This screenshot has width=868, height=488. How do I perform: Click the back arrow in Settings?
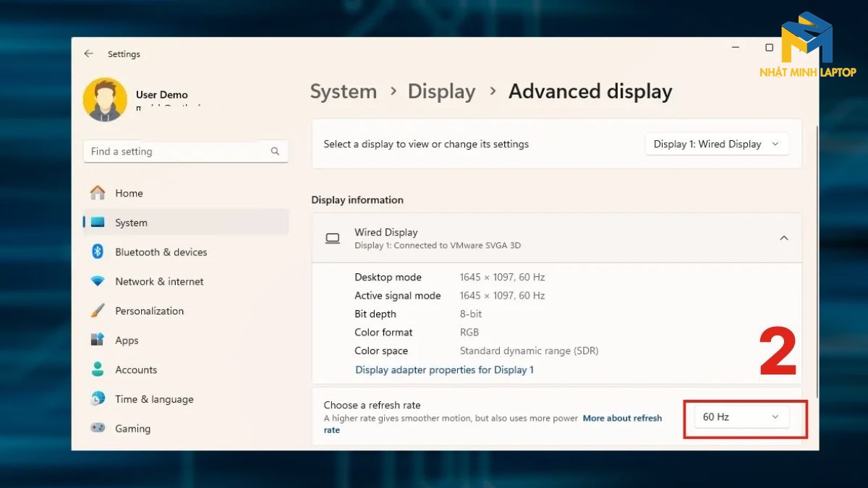click(88, 53)
